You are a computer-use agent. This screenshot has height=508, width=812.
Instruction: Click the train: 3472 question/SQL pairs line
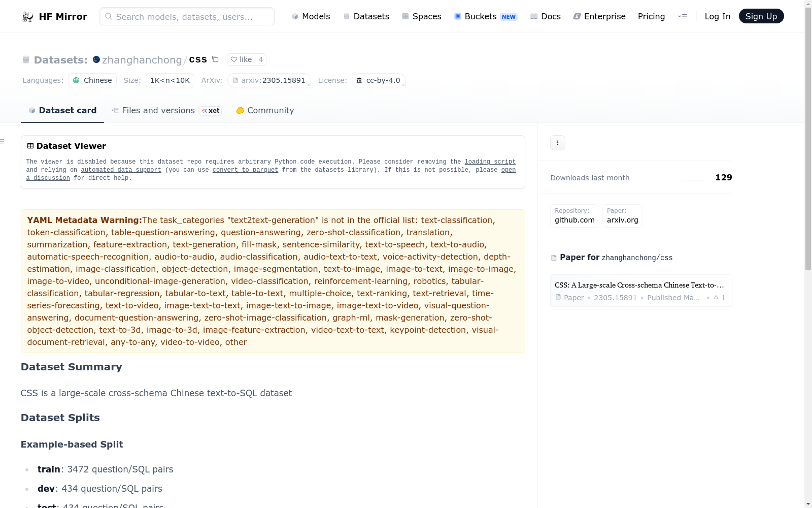coord(106,469)
